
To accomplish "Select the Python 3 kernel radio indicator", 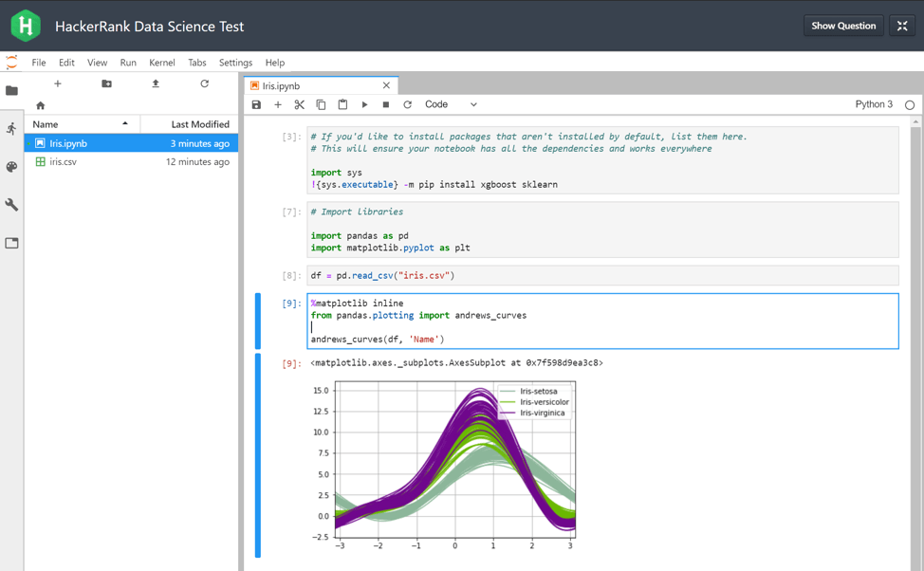I will 908,104.
